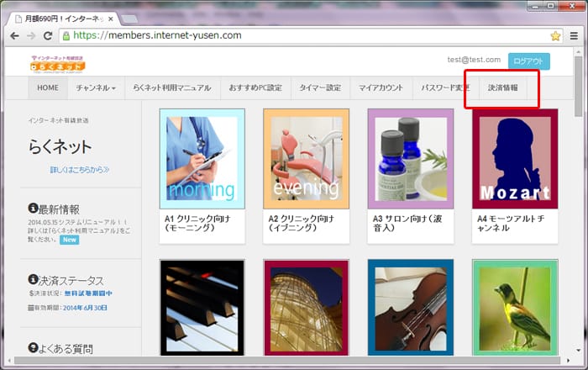
Task: Follow the 詳しくはこちらから link
Action: point(80,170)
